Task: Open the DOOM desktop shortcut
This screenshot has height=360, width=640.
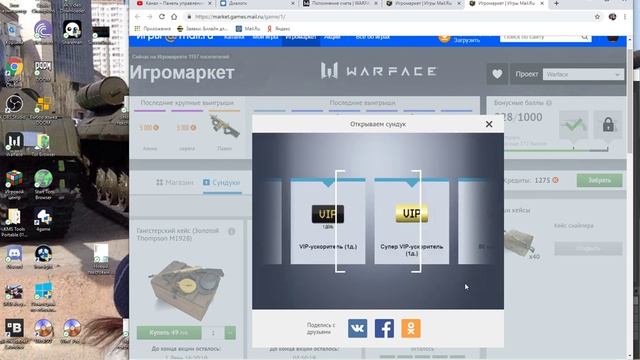Action: pos(43,70)
